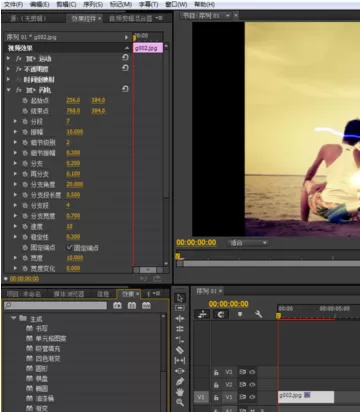This screenshot has width=360, height=412.
Task: Select the Rolling Edit tool
Action: click(180, 329)
